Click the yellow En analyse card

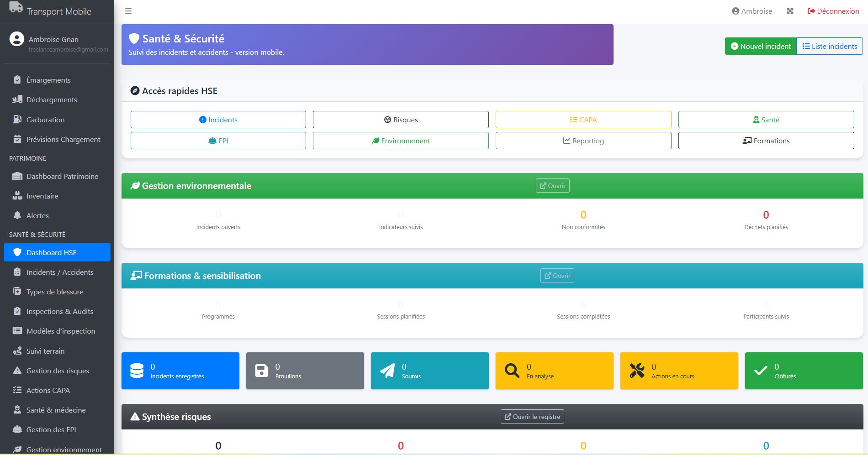554,371
